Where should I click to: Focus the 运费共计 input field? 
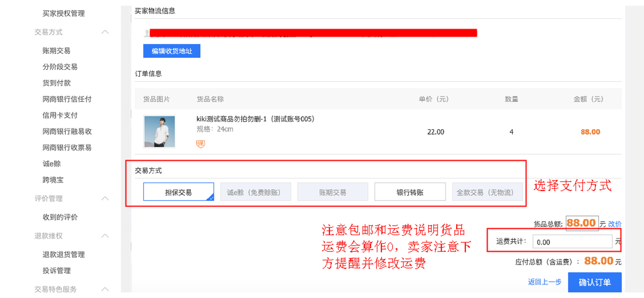572,242
